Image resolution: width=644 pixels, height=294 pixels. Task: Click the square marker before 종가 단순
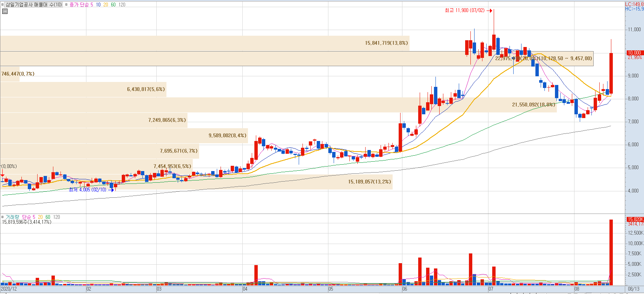click(x=67, y=5)
